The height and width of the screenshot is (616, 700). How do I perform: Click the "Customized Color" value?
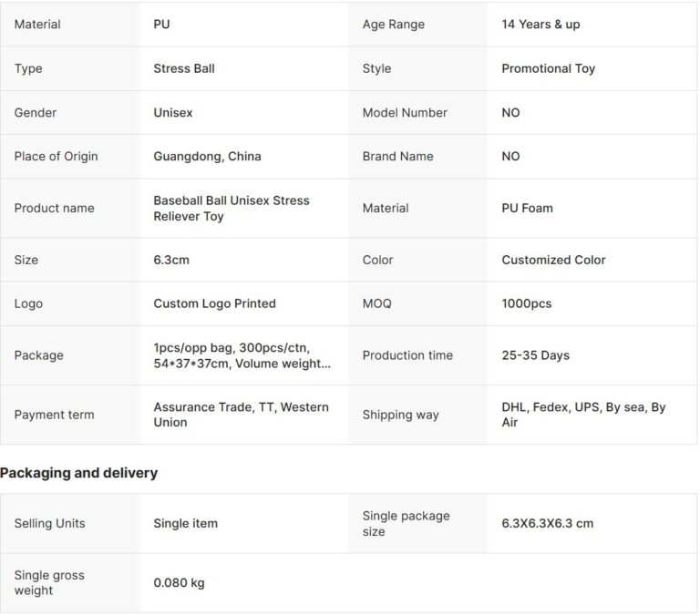click(x=553, y=260)
